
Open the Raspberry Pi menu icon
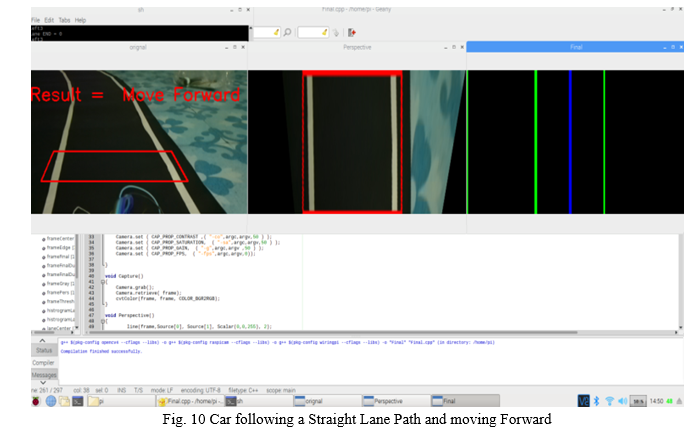[36, 401]
